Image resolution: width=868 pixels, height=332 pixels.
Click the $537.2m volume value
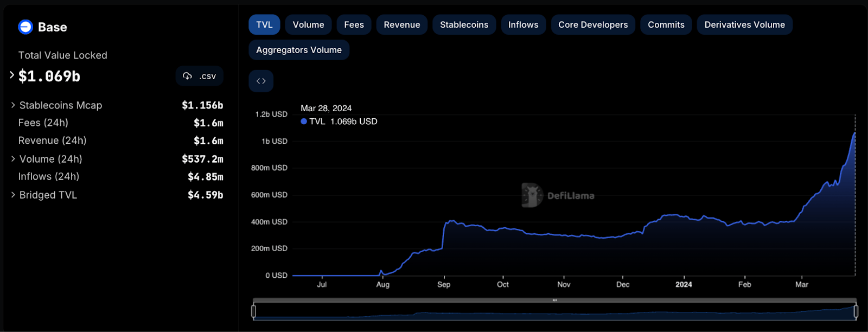coord(202,159)
